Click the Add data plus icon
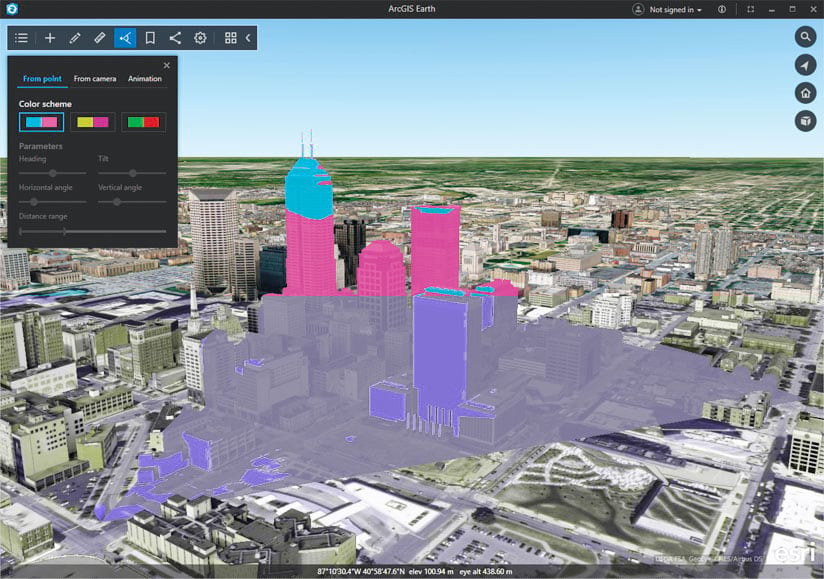The width and height of the screenshot is (824, 579). [49, 38]
